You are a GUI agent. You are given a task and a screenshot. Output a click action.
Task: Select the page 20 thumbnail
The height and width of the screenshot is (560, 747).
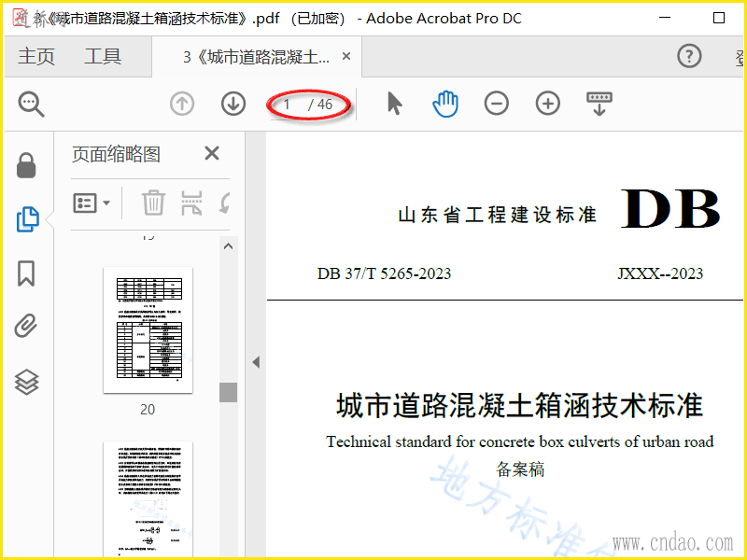[148, 330]
